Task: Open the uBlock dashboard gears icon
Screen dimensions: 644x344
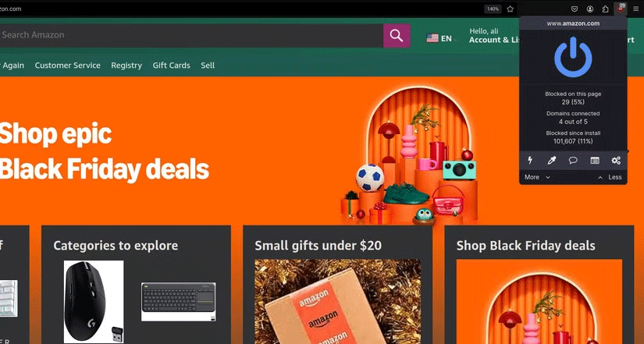Action: (616, 161)
